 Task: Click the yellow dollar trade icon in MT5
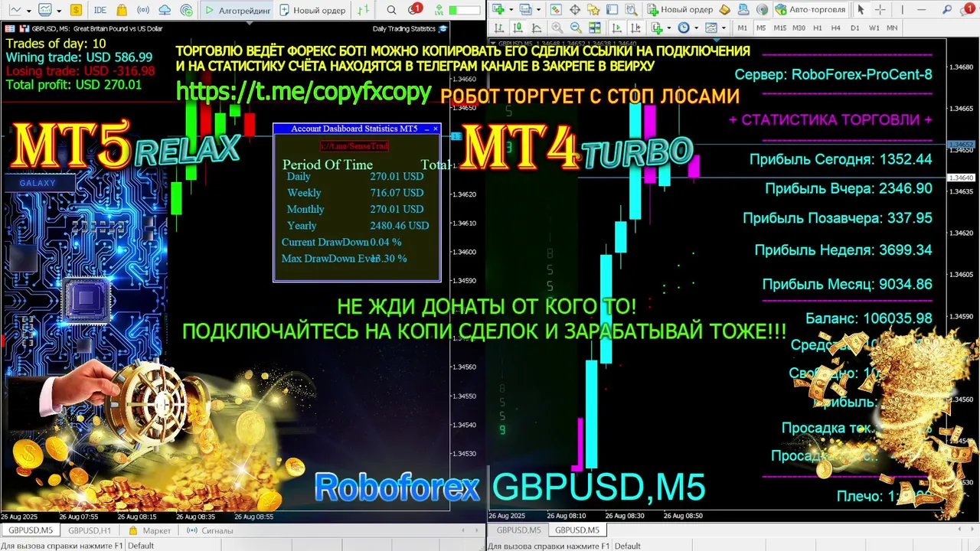coord(76,10)
